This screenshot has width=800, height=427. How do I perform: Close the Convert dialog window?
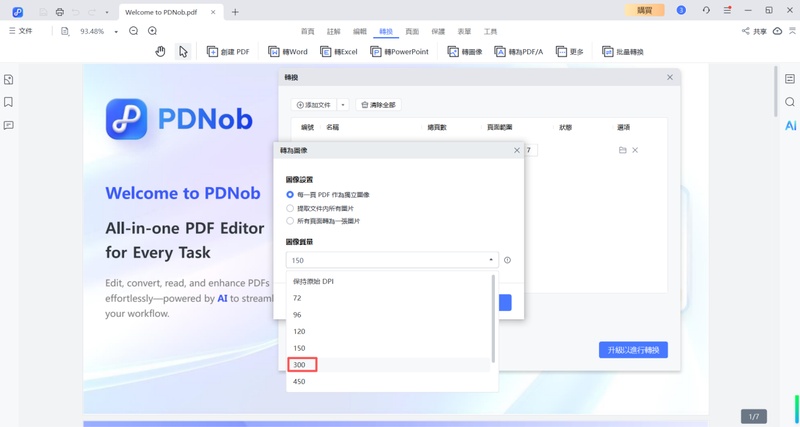click(x=670, y=78)
